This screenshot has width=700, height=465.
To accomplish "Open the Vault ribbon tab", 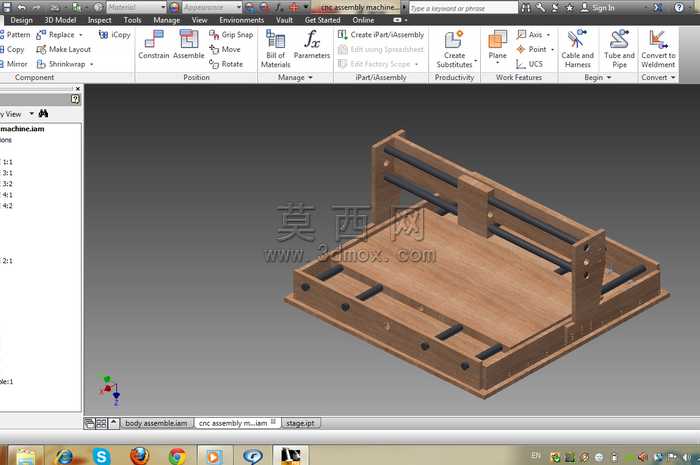I will tap(284, 20).
